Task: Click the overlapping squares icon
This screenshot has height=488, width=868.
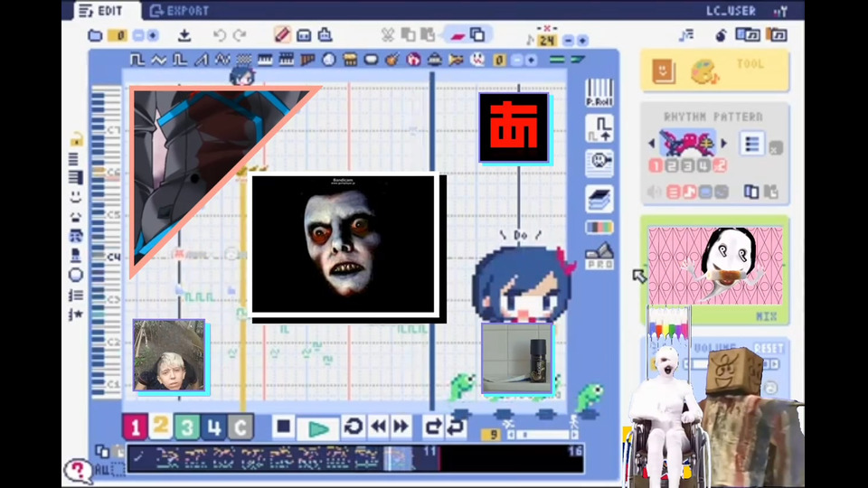Action: [477, 35]
